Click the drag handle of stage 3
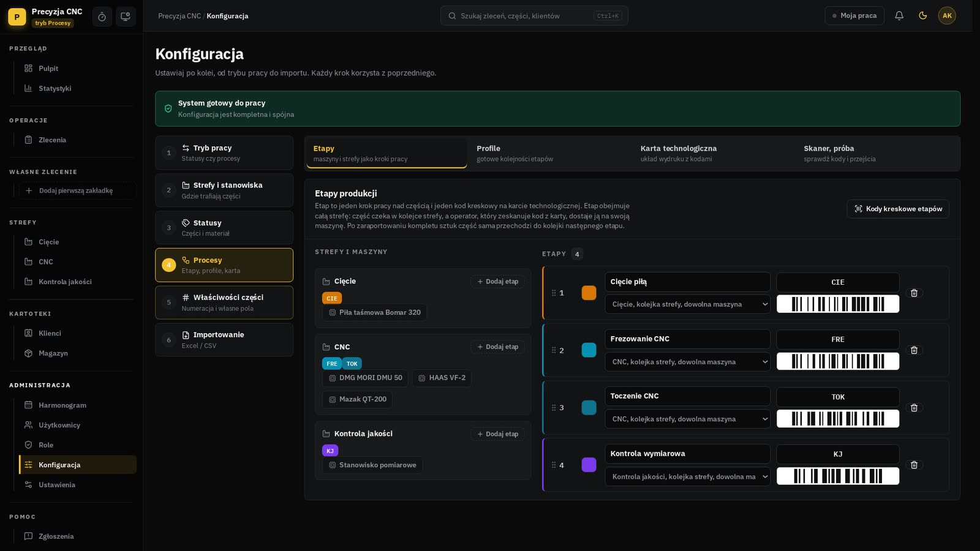 [554, 408]
